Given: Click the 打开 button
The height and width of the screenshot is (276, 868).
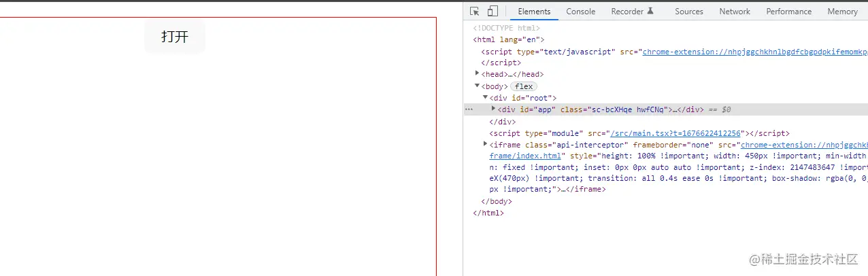Looking at the screenshot, I should (x=175, y=37).
